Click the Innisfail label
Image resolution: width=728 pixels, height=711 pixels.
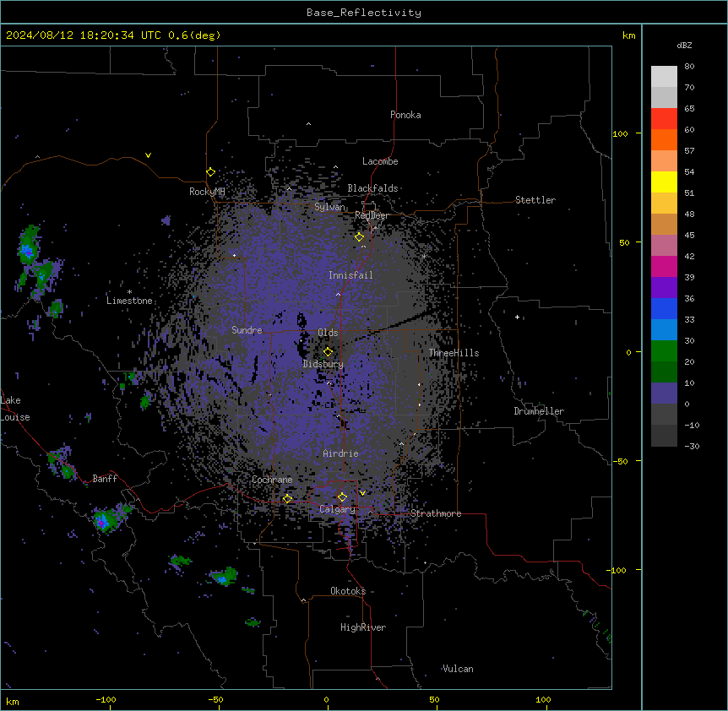[x=350, y=275]
